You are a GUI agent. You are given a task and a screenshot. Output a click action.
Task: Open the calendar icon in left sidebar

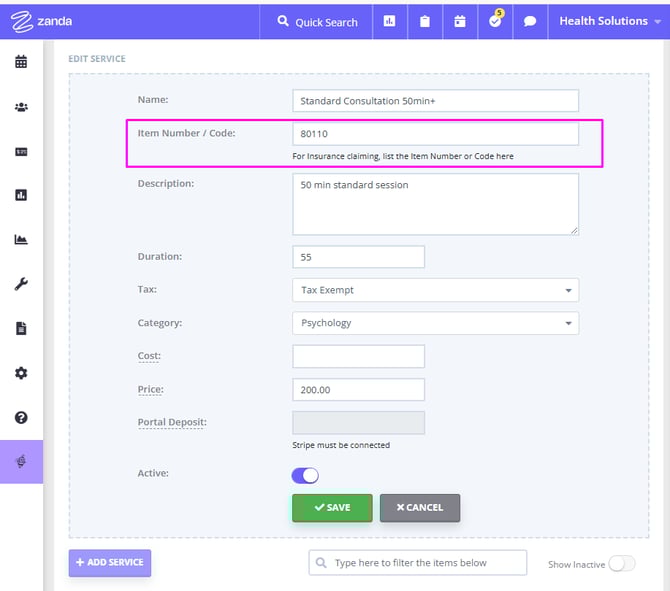point(21,62)
